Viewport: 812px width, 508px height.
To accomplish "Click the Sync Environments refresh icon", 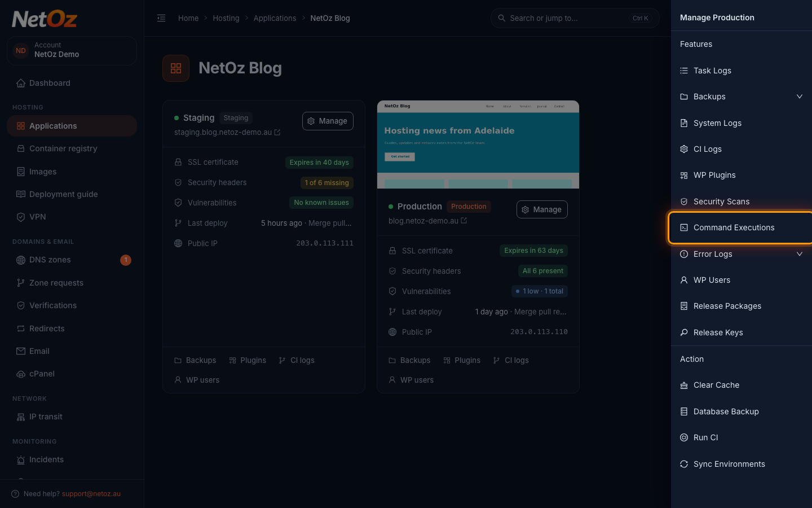I will coord(684,464).
